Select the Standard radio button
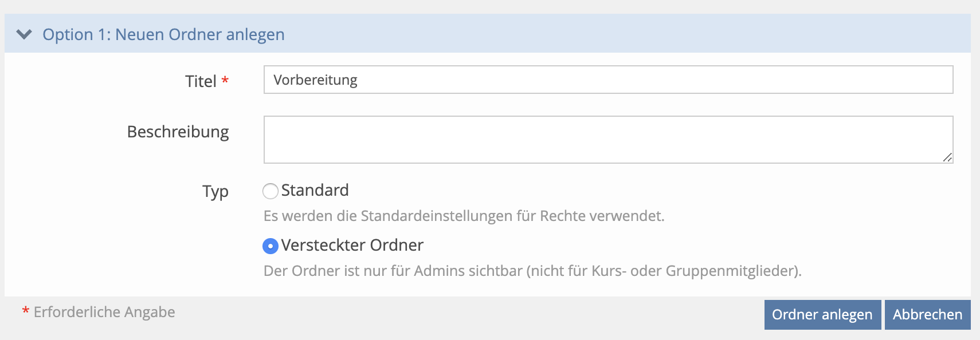Screen dimensions: 980x340 pos(271,191)
